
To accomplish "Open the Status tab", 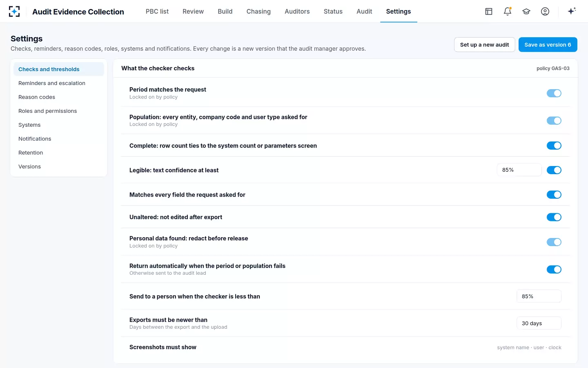I will coord(333,11).
